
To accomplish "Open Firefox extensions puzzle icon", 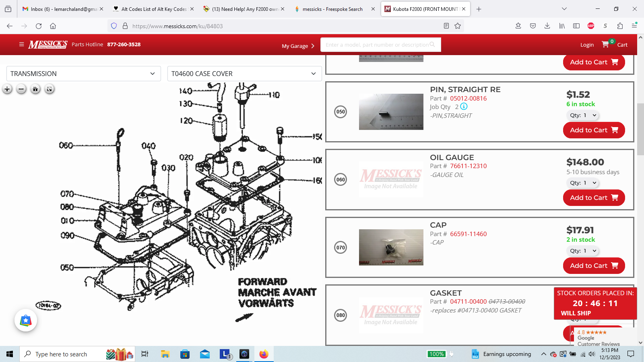I will [620, 26].
